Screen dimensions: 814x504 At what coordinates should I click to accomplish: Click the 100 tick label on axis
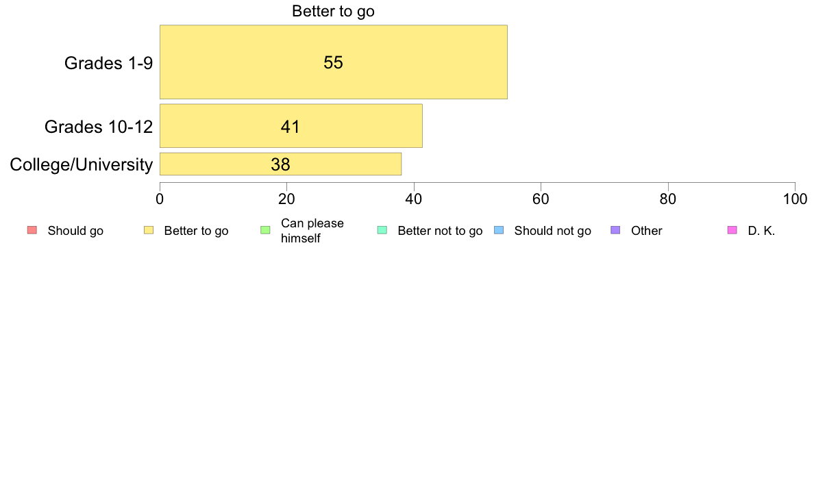coord(795,199)
